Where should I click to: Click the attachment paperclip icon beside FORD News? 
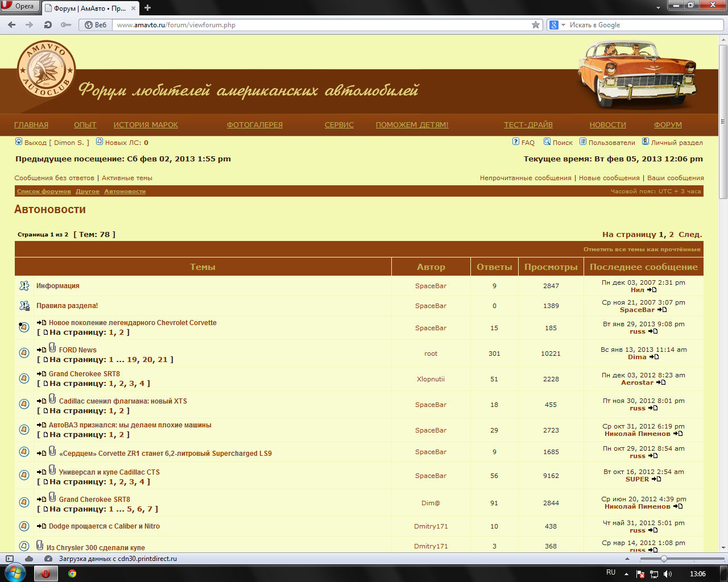tap(52, 348)
